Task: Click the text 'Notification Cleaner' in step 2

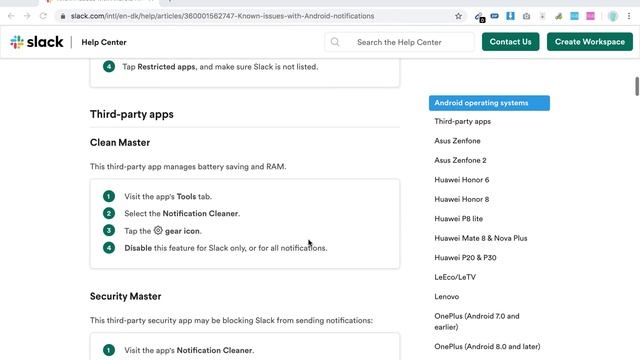Action: (x=200, y=213)
